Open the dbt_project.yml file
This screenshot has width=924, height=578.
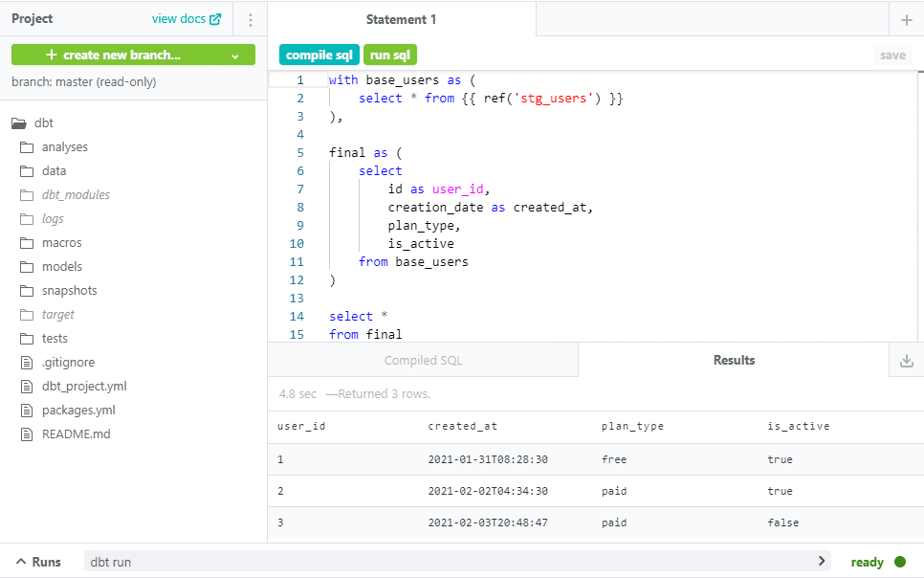(83, 386)
